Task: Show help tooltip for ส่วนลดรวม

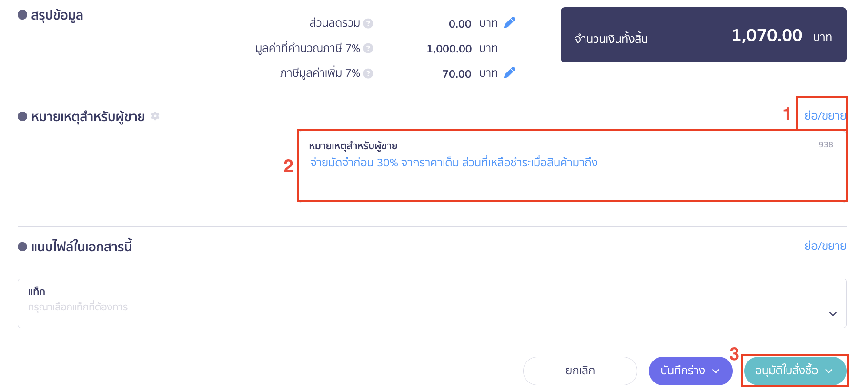Action: (x=369, y=23)
